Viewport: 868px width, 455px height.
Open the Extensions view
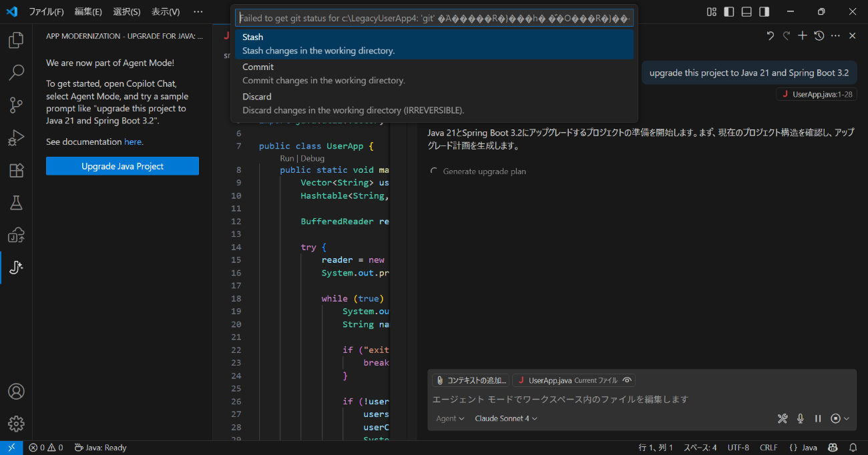pyautogui.click(x=16, y=170)
